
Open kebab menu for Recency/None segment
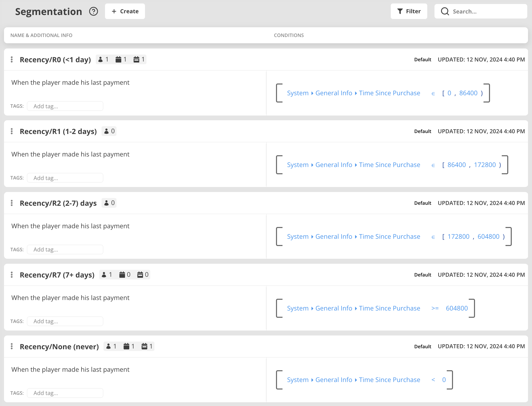(12, 346)
